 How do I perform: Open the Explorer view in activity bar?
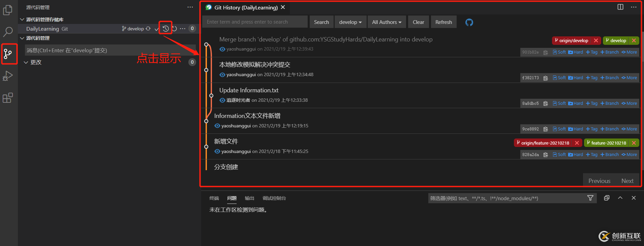click(7, 10)
